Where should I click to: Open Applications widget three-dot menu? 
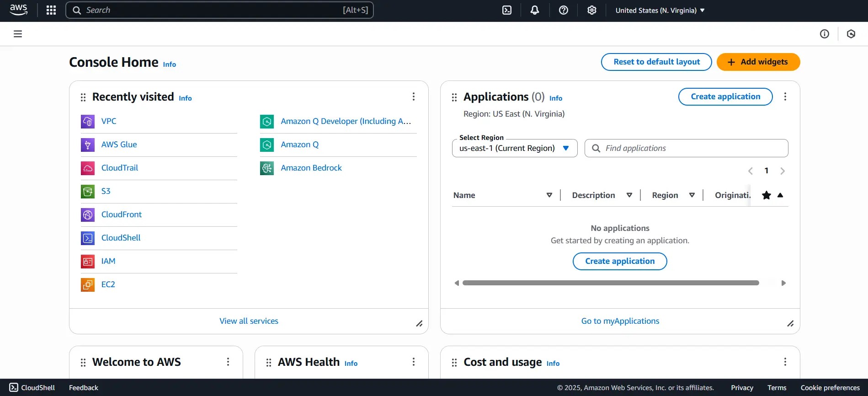pos(785,96)
